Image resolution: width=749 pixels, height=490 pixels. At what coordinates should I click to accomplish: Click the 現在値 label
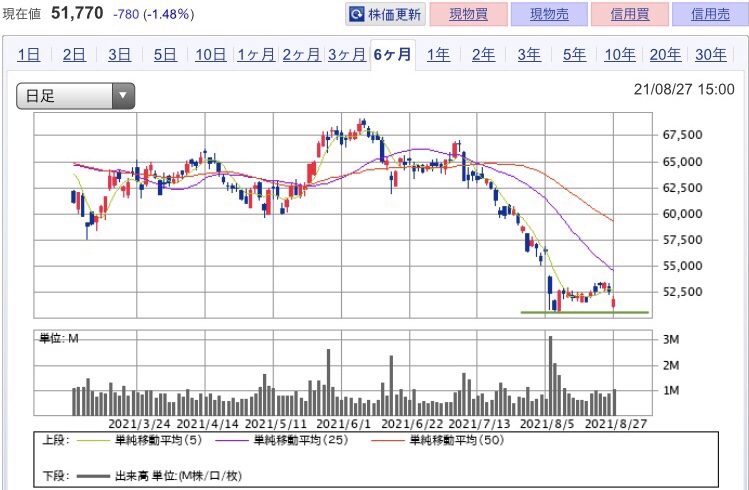coord(22,14)
